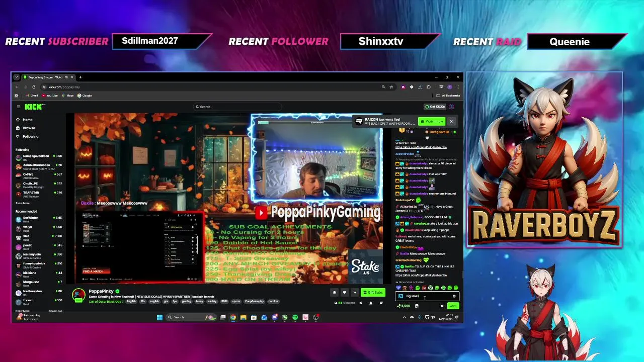Open ZombieBarricades channel in Following list

[x=39, y=166]
